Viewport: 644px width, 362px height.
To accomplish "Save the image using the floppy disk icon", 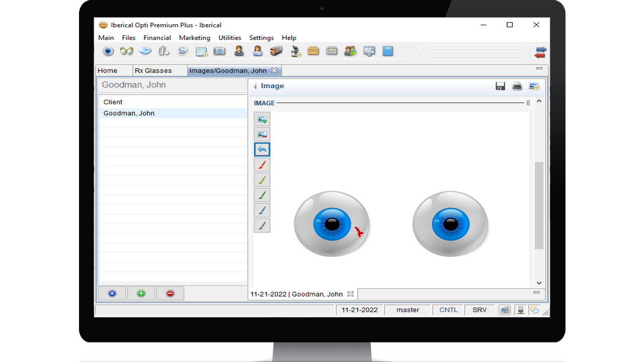I will (500, 86).
